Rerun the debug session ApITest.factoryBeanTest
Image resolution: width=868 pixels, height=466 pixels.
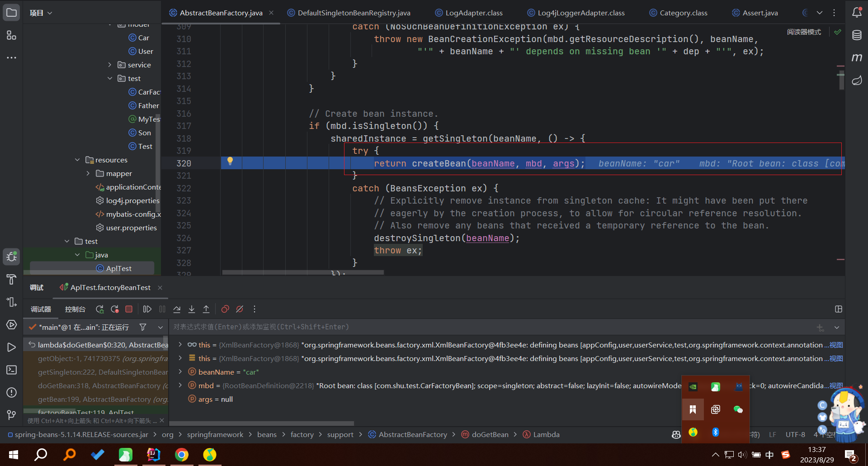[x=99, y=309]
